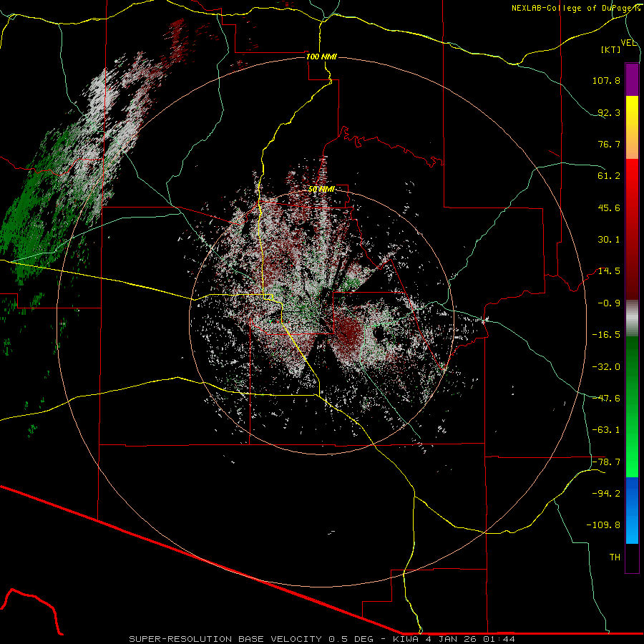
Task: Select the -109.8 scale value
Action: (x=603, y=525)
